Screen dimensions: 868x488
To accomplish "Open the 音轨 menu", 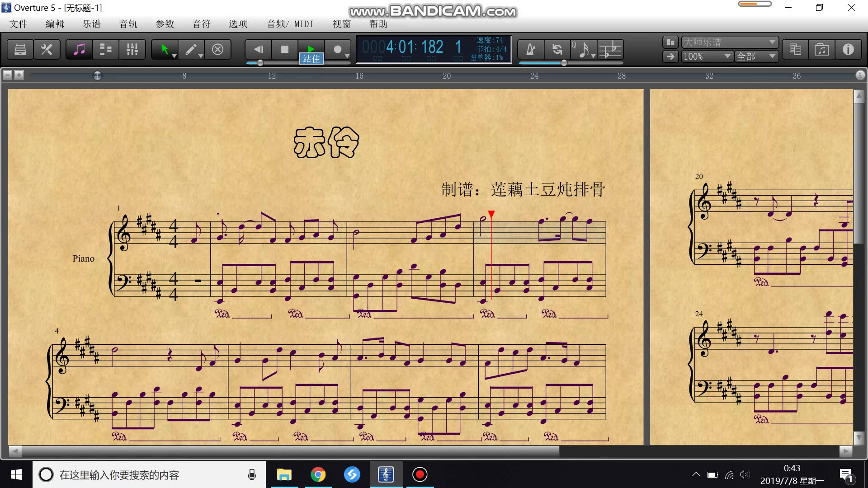I will 128,24.
